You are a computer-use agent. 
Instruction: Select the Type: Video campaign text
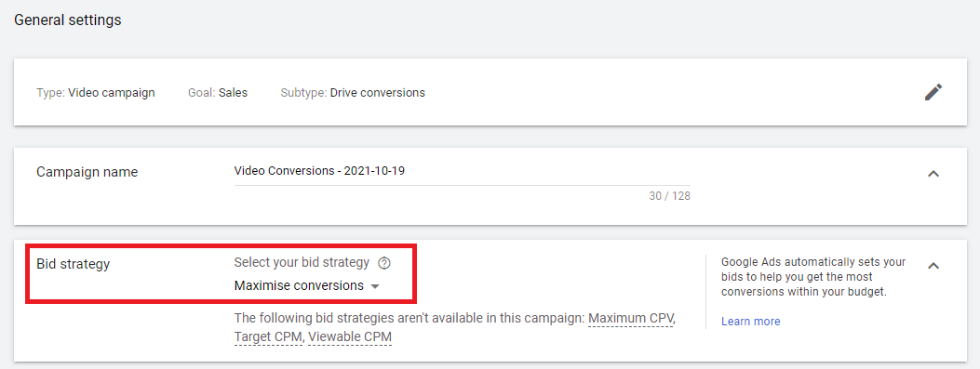[96, 93]
